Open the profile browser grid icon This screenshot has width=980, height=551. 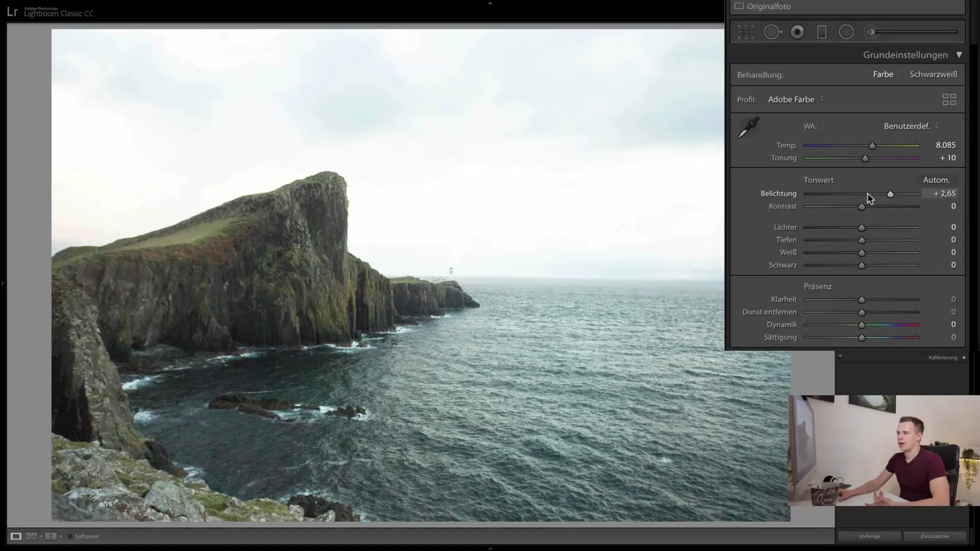pos(949,99)
